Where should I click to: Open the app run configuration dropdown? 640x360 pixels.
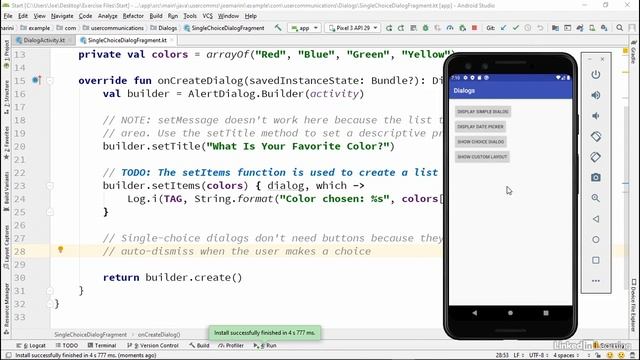click(x=304, y=28)
